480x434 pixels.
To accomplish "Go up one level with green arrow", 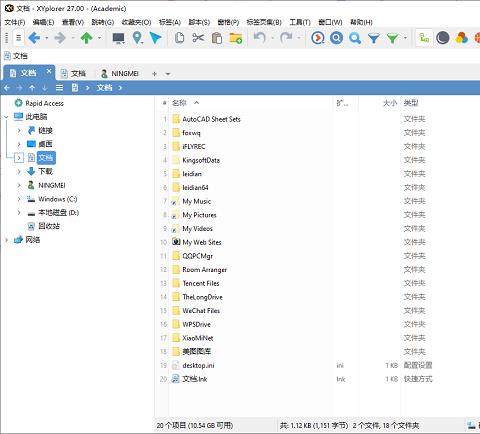I will (x=87, y=38).
